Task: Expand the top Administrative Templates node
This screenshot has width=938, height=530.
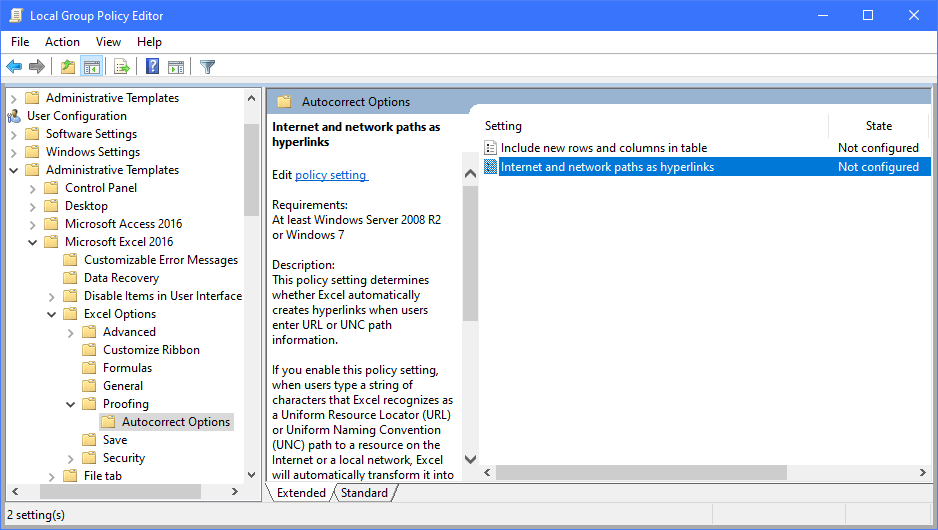Action: (x=14, y=99)
